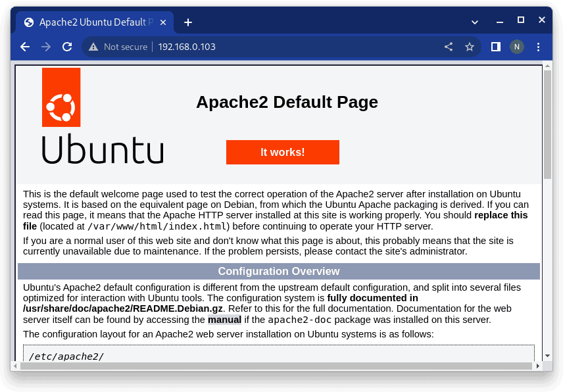The width and height of the screenshot is (563, 392).
Task: Click the scroll down arrow
Action: pyautogui.click(x=547, y=355)
